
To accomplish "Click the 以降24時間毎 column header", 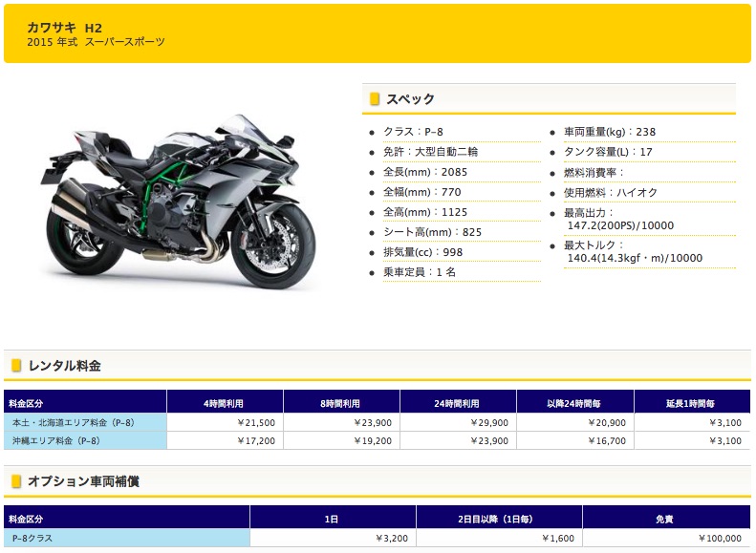I will click(x=575, y=402).
